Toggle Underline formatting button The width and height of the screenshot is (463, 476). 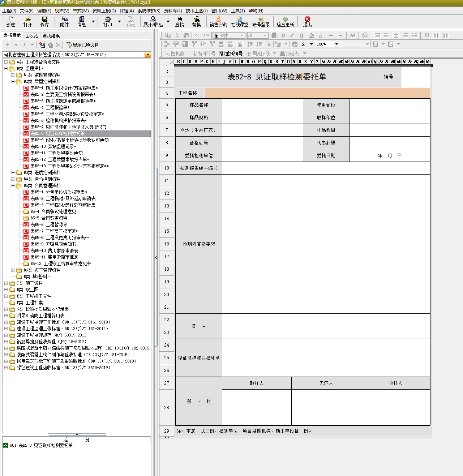tap(301, 35)
